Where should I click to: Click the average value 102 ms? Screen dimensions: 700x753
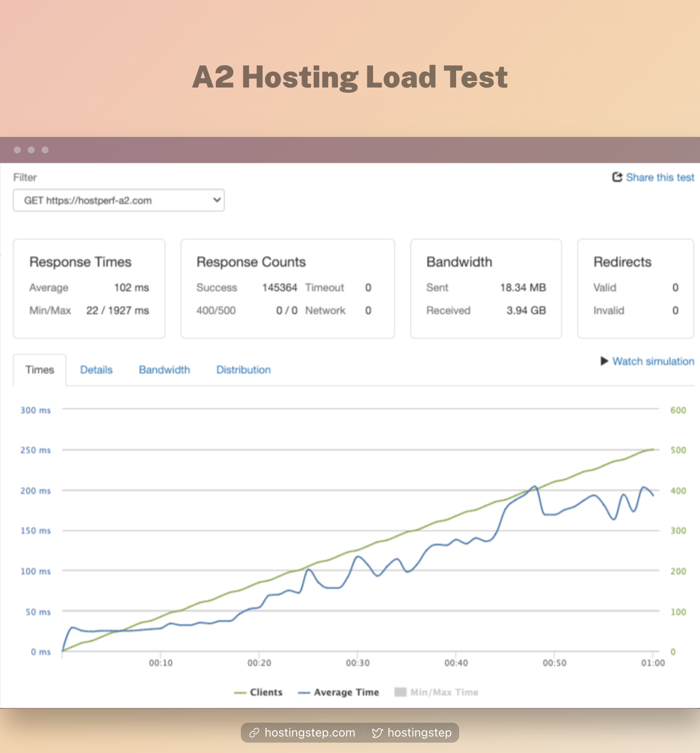(131, 288)
